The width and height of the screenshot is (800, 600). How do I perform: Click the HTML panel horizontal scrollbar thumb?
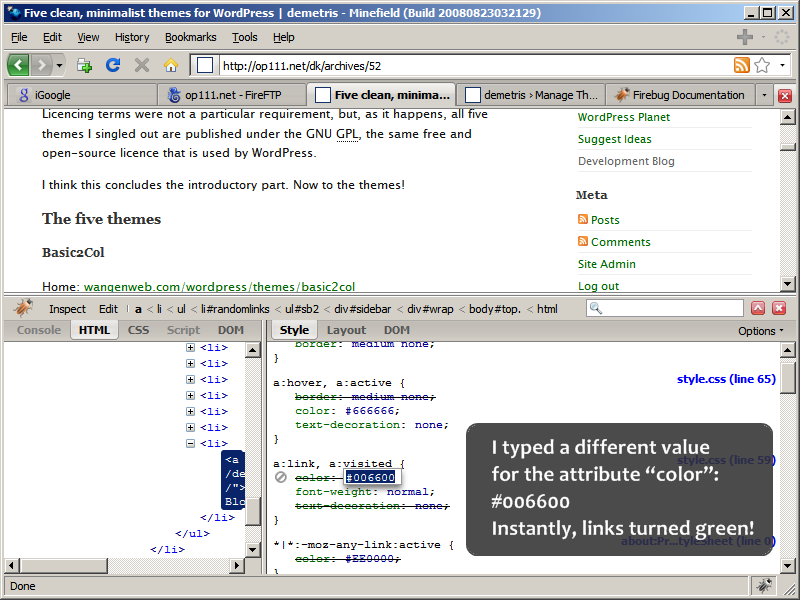[64, 565]
